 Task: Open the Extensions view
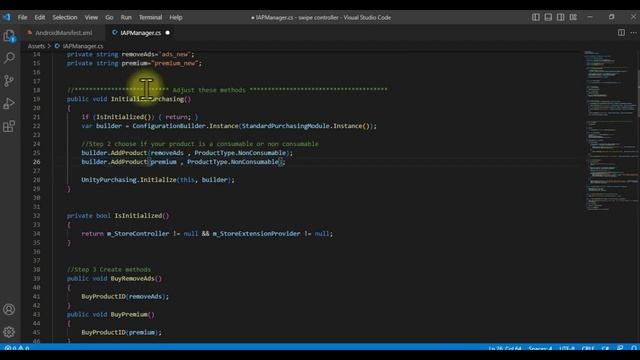pos(9,126)
